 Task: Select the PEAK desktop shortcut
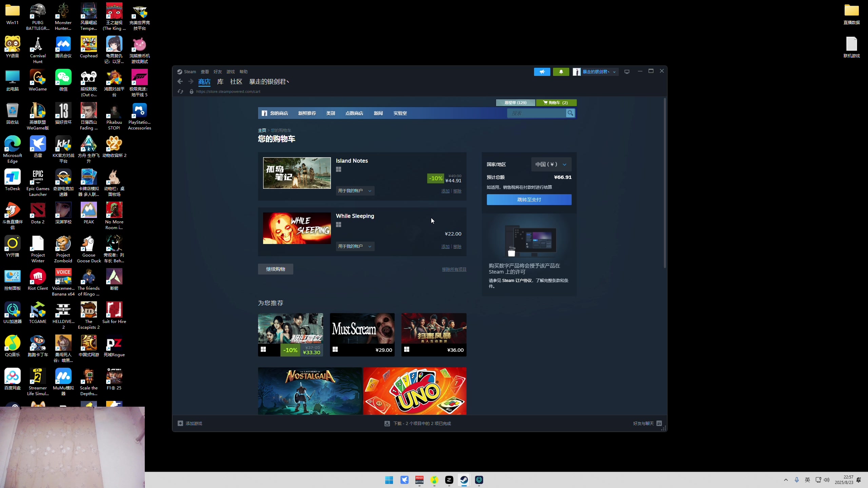point(88,213)
